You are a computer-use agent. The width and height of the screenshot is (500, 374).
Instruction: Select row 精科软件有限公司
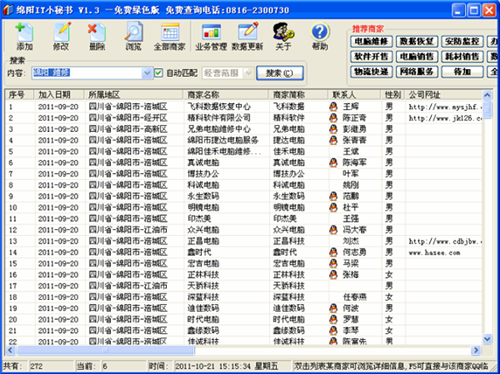pos(243,118)
